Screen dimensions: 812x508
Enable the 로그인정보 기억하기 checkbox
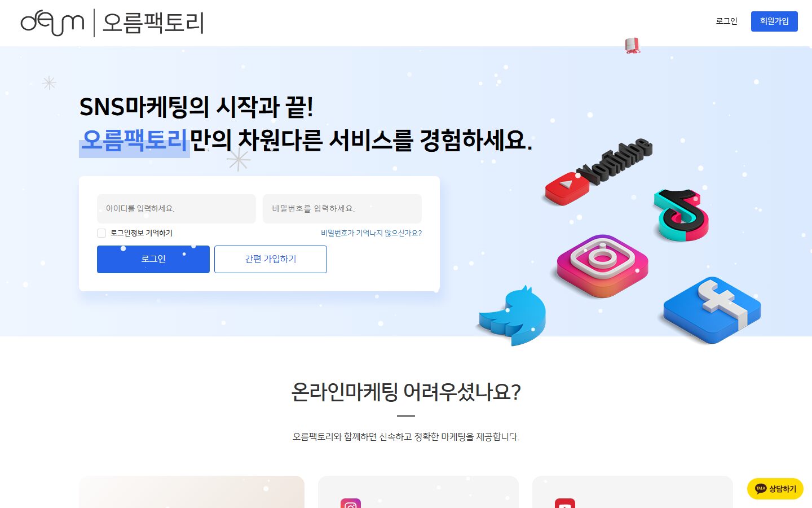click(101, 233)
